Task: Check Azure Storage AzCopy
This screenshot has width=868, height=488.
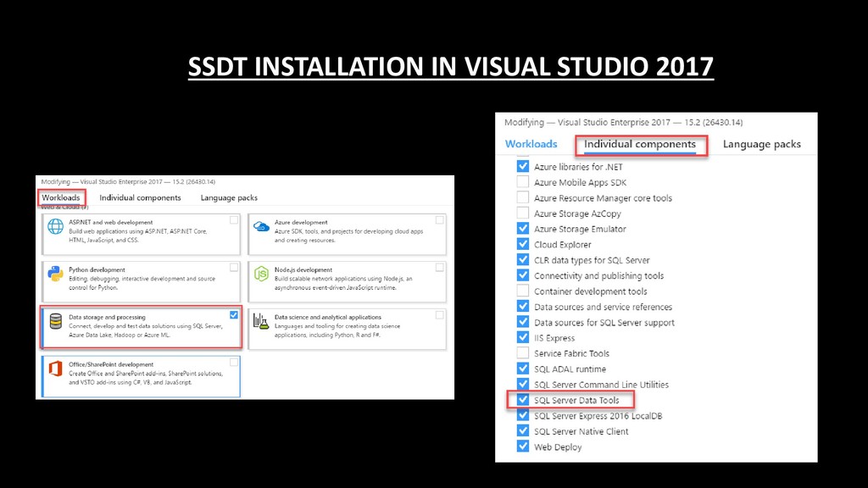Action: pyautogui.click(x=522, y=213)
